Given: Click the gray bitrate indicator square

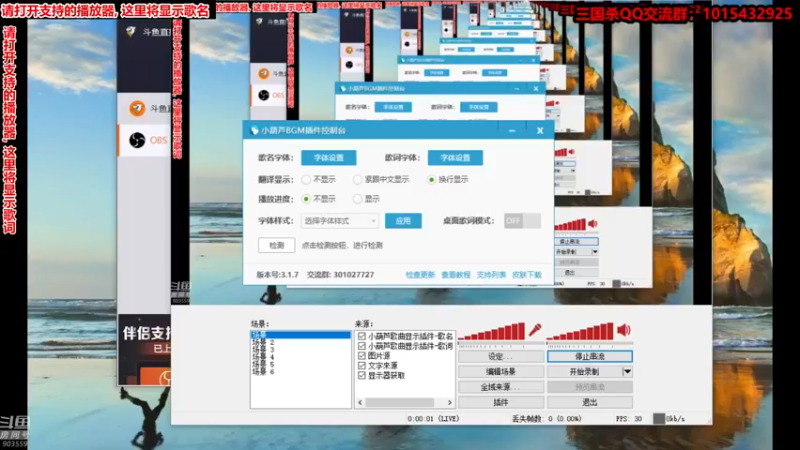Looking at the screenshot, I should click(659, 418).
